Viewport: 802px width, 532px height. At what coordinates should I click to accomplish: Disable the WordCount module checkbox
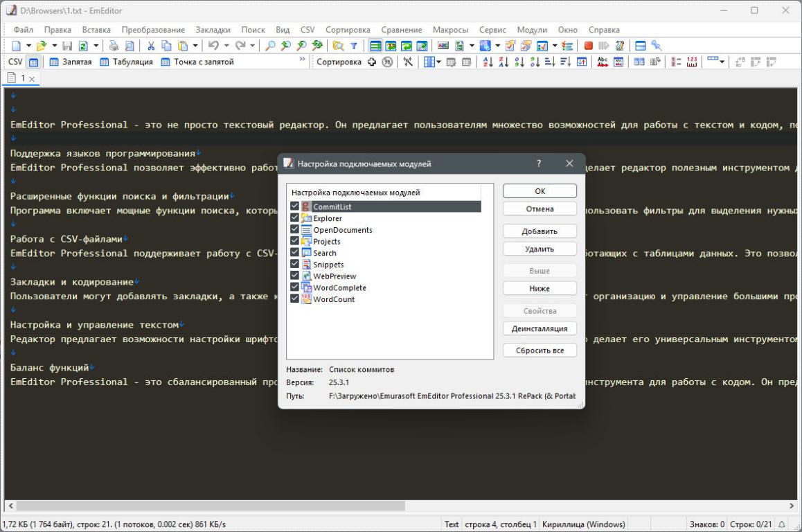point(295,299)
